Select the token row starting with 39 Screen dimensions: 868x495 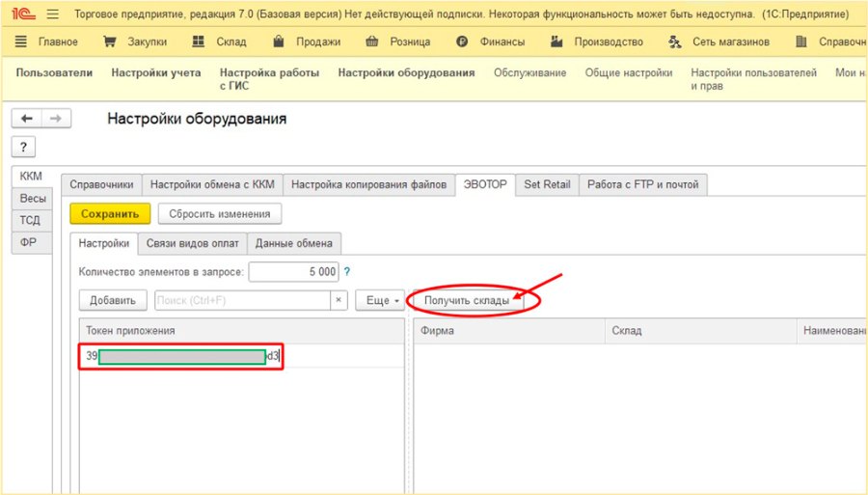click(x=241, y=356)
